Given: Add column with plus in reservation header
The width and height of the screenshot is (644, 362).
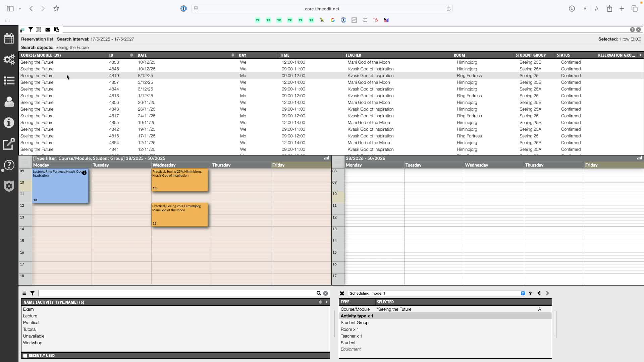Looking at the screenshot, I should pos(640,55).
